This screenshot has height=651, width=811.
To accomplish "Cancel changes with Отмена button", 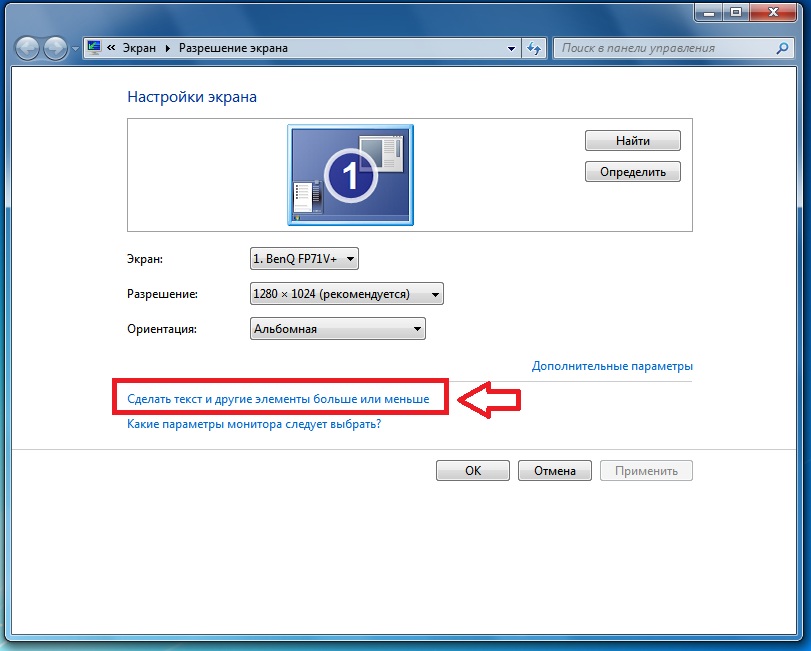I will [x=554, y=471].
